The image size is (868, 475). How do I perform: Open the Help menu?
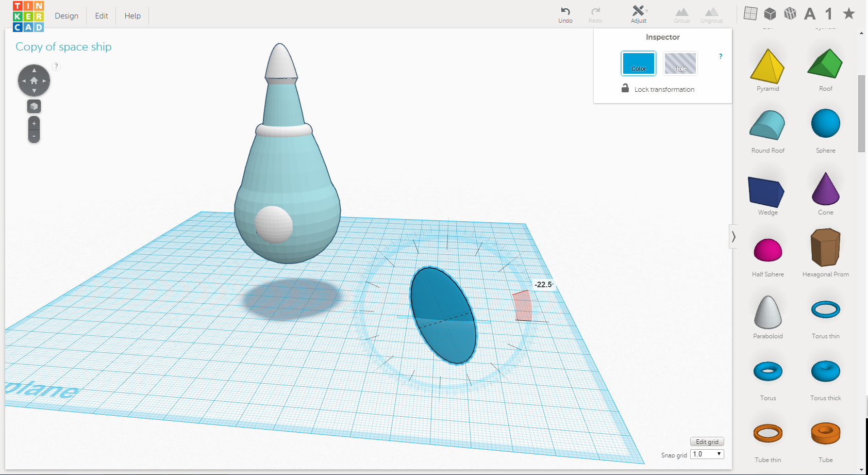tap(132, 16)
